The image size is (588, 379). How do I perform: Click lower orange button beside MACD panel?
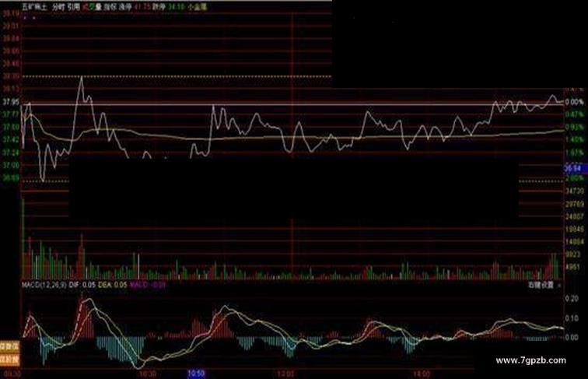click(x=10, y=360)
